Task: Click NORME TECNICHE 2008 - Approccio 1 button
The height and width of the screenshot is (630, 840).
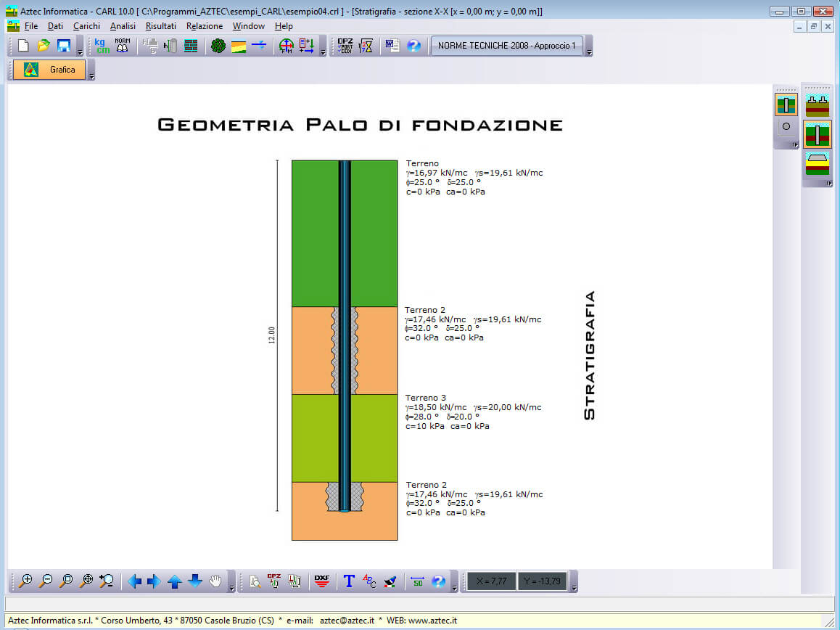Action: [507, 46]
